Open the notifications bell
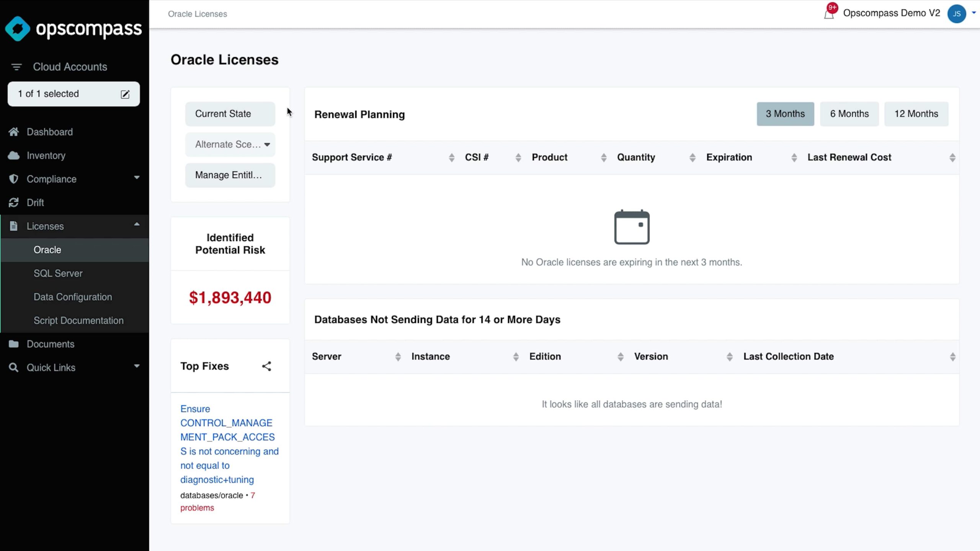 coord(829,13)
